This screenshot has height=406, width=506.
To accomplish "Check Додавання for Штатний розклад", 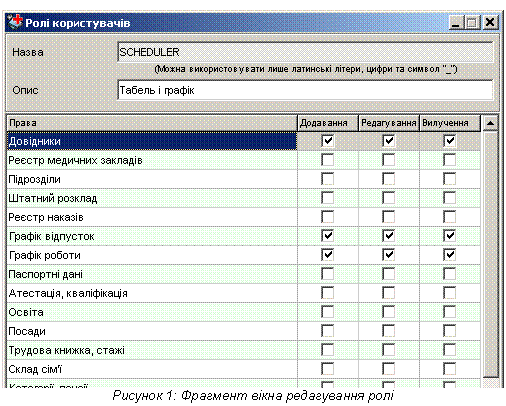I will 327,198.
